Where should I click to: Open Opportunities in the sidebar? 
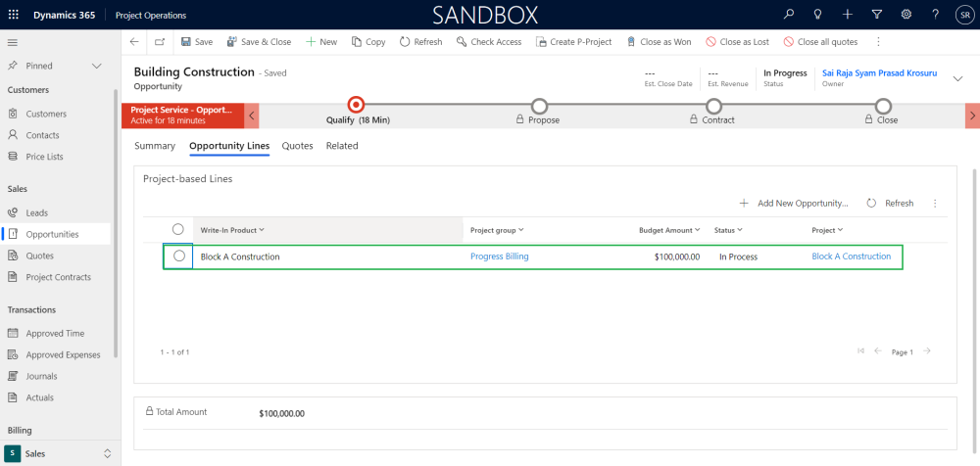pos(53,234)
